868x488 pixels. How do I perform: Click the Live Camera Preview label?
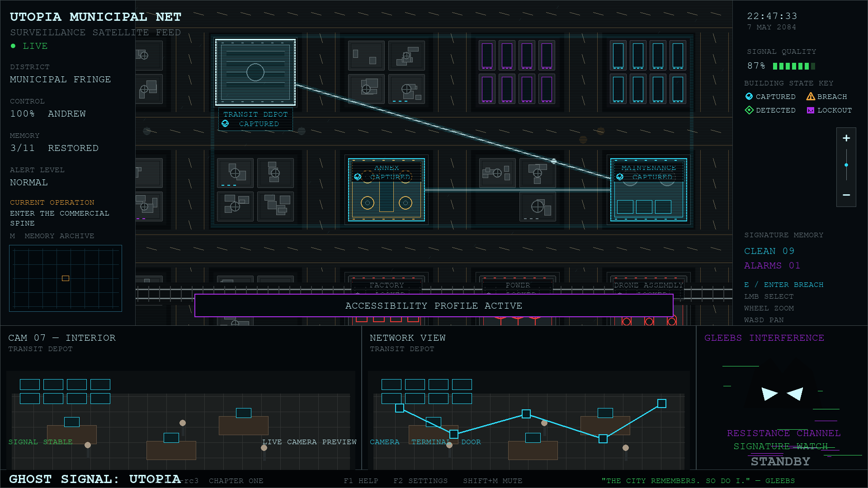point(310,442)
